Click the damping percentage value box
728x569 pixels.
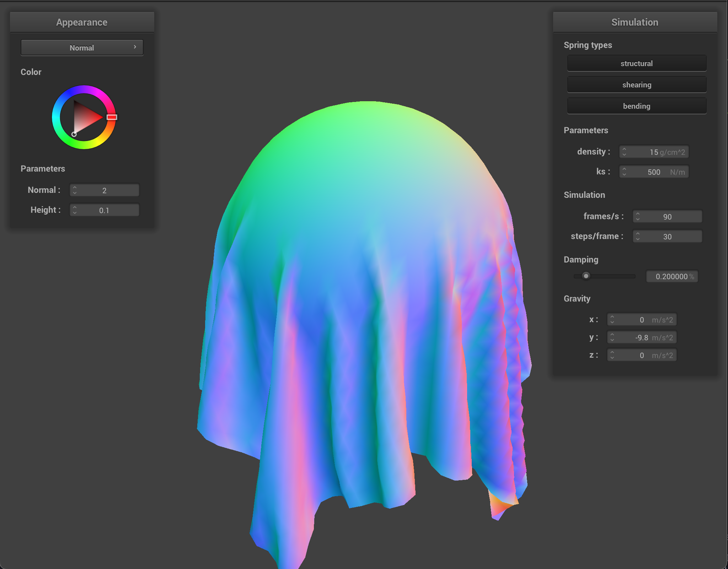tap(671, 276)
